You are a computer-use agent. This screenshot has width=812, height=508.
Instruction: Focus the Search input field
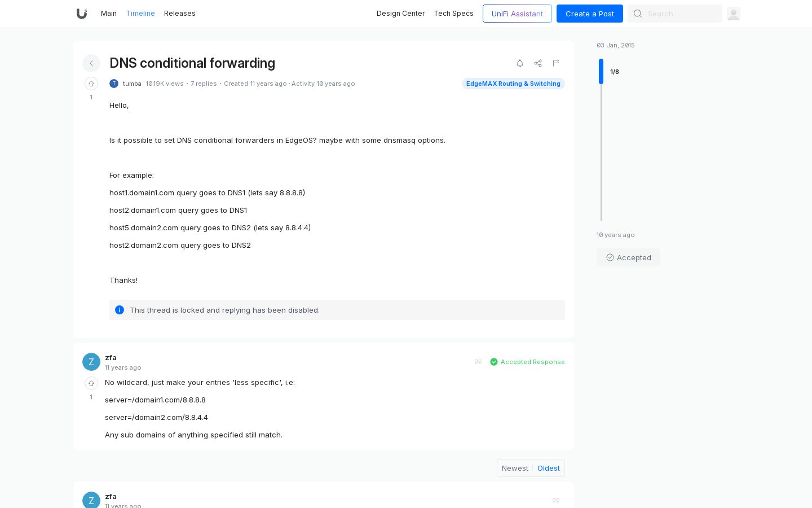click(x=675, y=14)
